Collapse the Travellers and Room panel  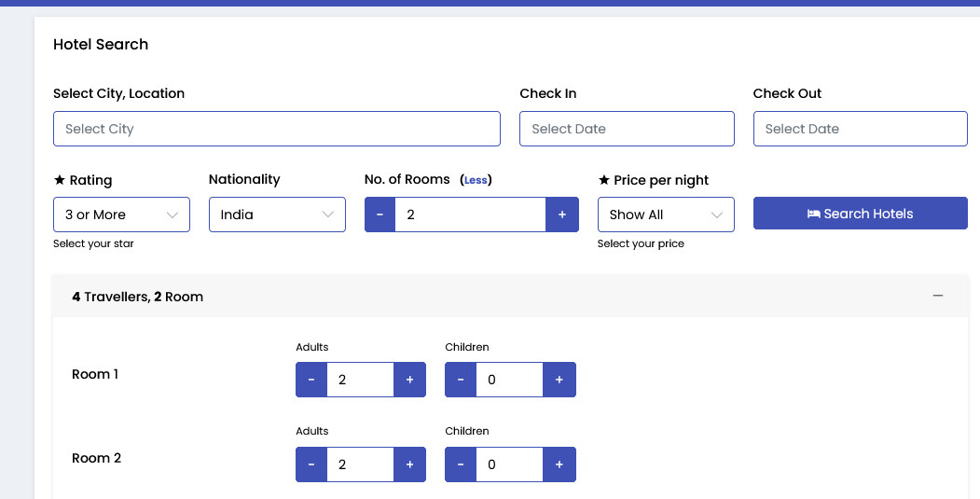coord(937,296)
